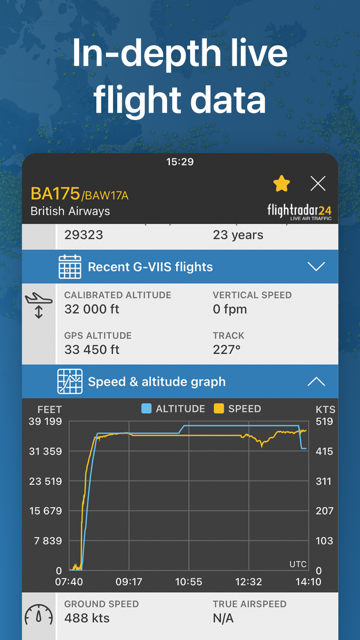
Task: Tap the graph icon next to Speed & altitude
Action: click(70, 382)
